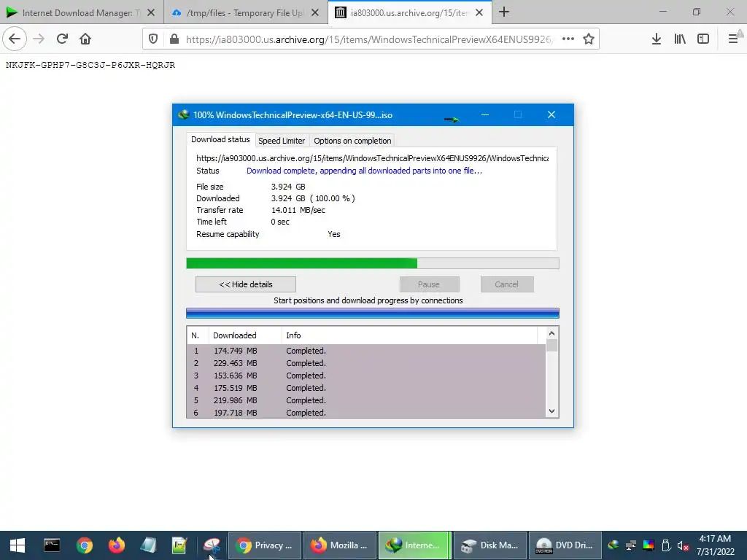Viewport: 747px width, 560px height.
Task: Select connection row with 175.519 MB
Action: click(366, 388)
